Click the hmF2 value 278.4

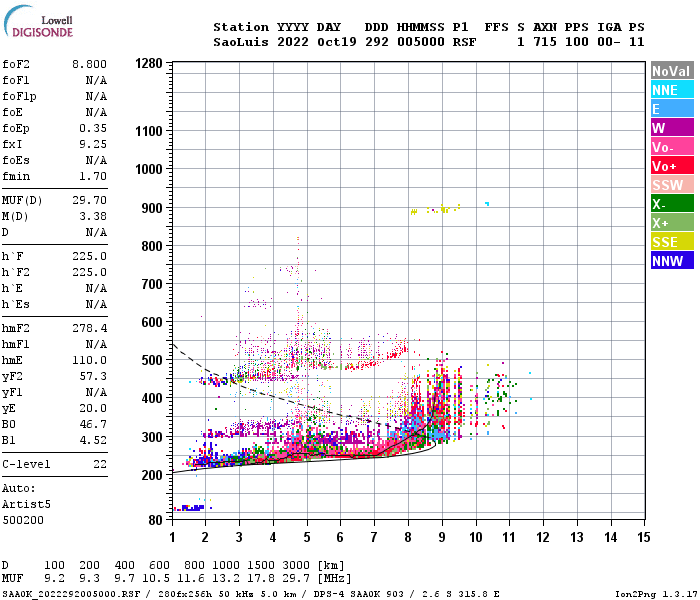click(89, 329)
